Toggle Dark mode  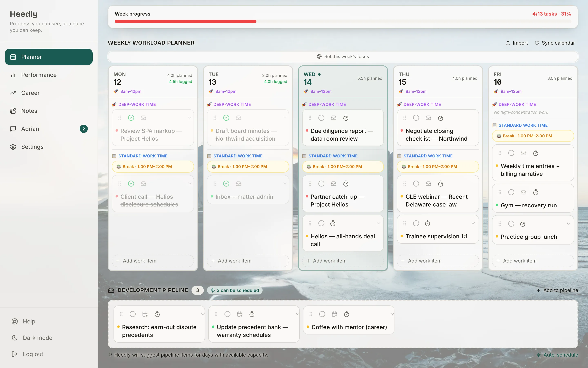[49, 338]
